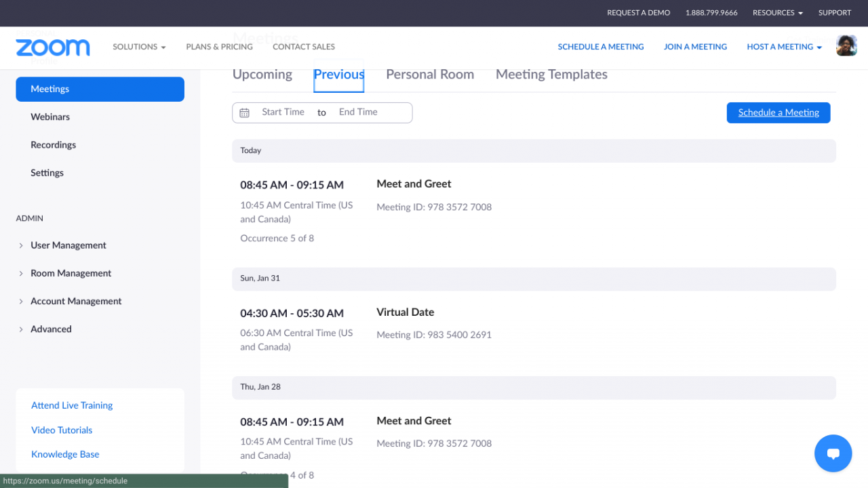The width and height of the screenshot is (868, 488).
Task: Open the chat help bubble
Action: click(x=833, y=453)
